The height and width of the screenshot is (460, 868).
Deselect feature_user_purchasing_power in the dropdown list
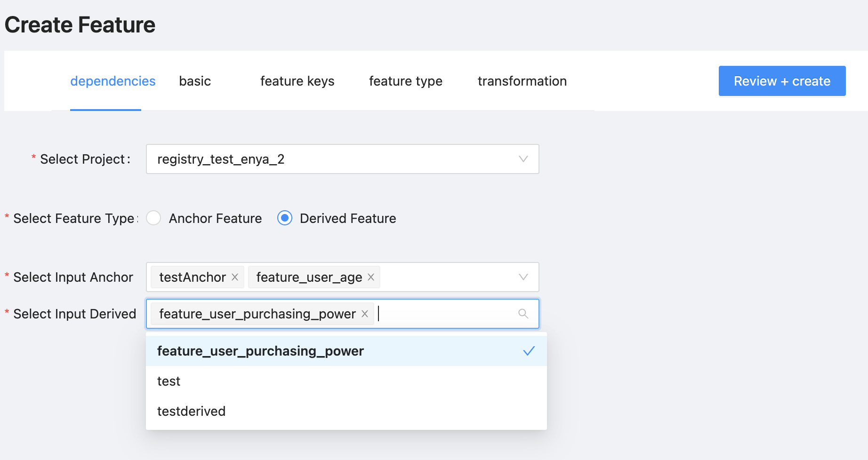point(260,351)
